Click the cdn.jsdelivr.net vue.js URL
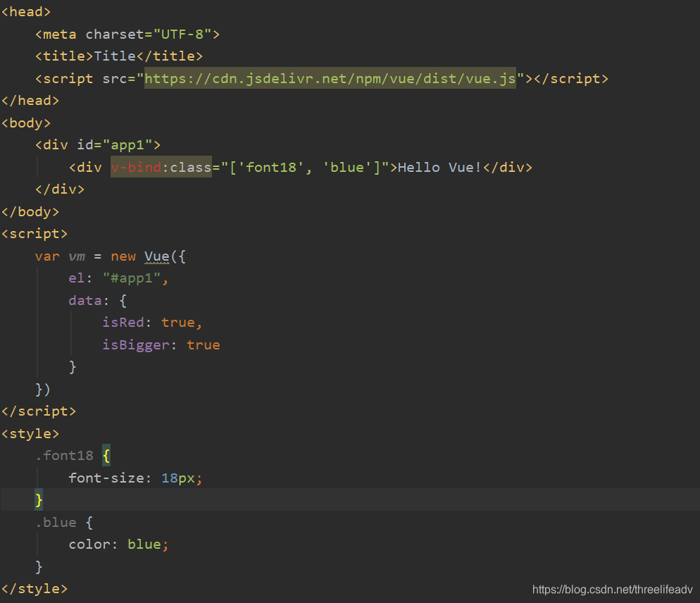 tap(330, 78)
